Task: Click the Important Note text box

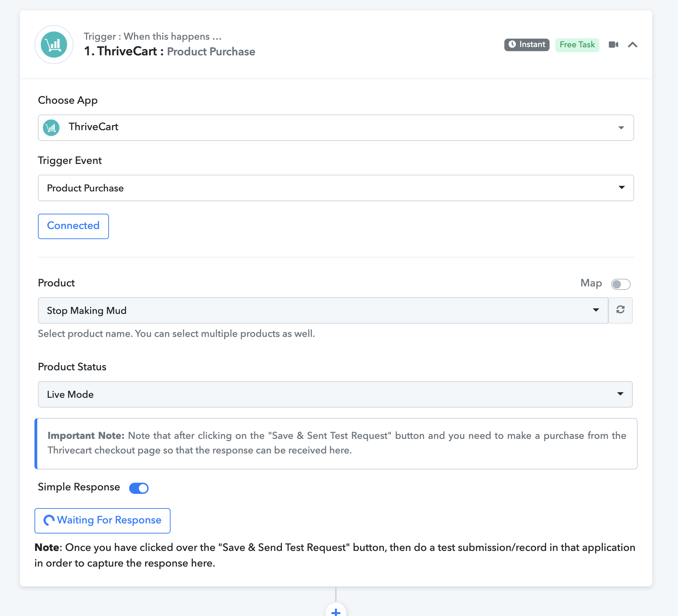Action: [336, 444]
